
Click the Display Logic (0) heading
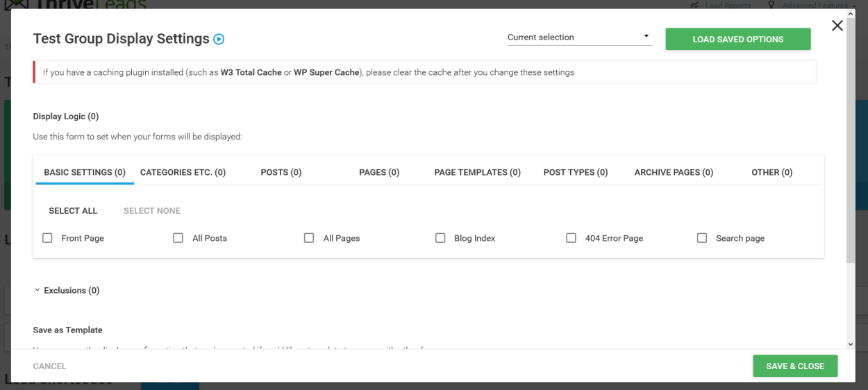[x=66, y=117]
